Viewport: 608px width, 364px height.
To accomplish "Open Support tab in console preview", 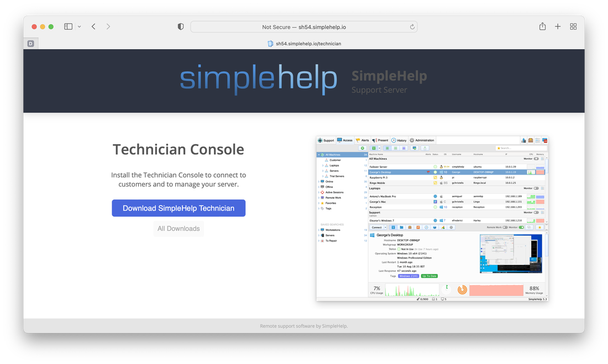I will point(326,140).
